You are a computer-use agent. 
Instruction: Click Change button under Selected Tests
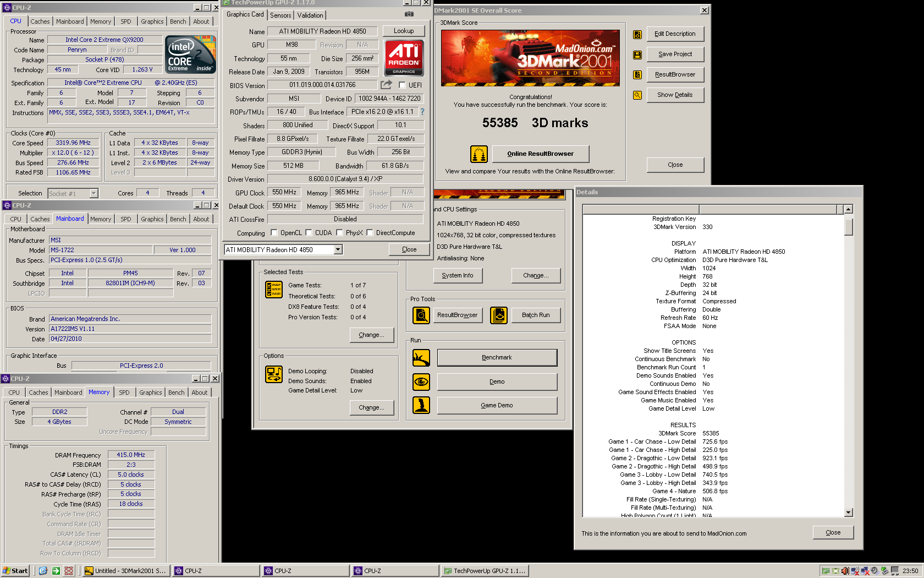coord(371,335)
